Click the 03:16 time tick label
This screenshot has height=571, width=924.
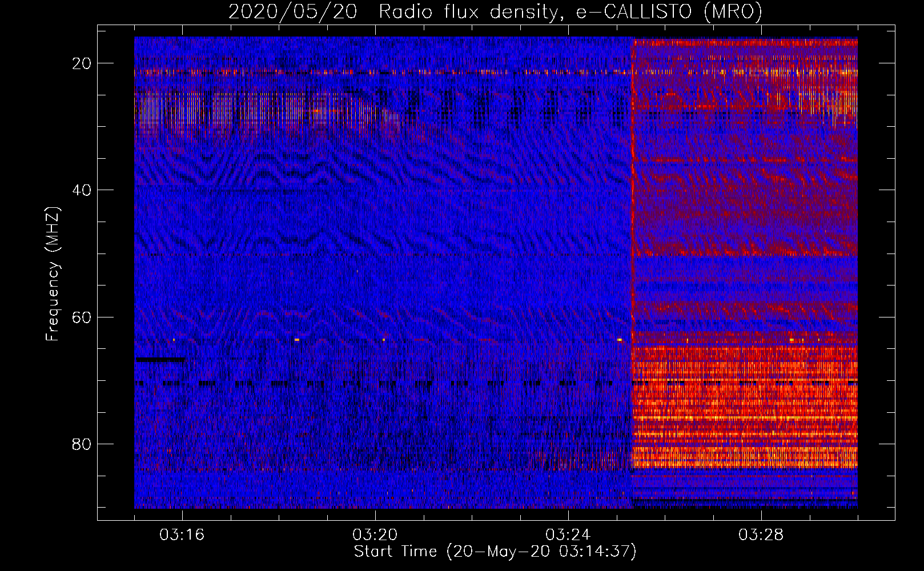tap(182, 535)
